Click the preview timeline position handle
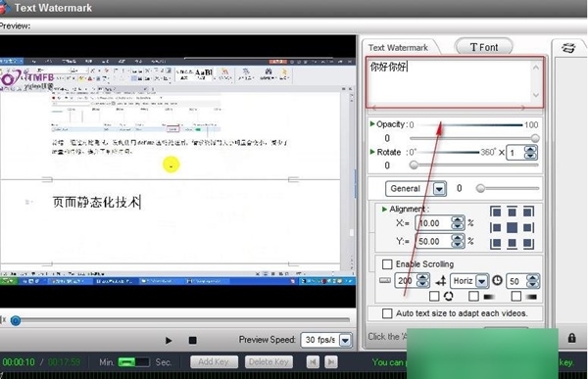The image size is (588, 379). [16, 320]
